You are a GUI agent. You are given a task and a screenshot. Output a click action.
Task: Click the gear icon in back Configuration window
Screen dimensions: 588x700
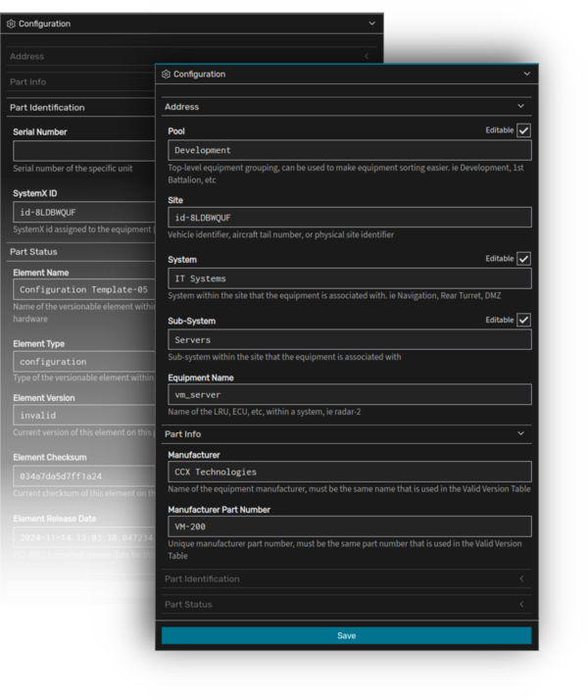coord(11,24)
